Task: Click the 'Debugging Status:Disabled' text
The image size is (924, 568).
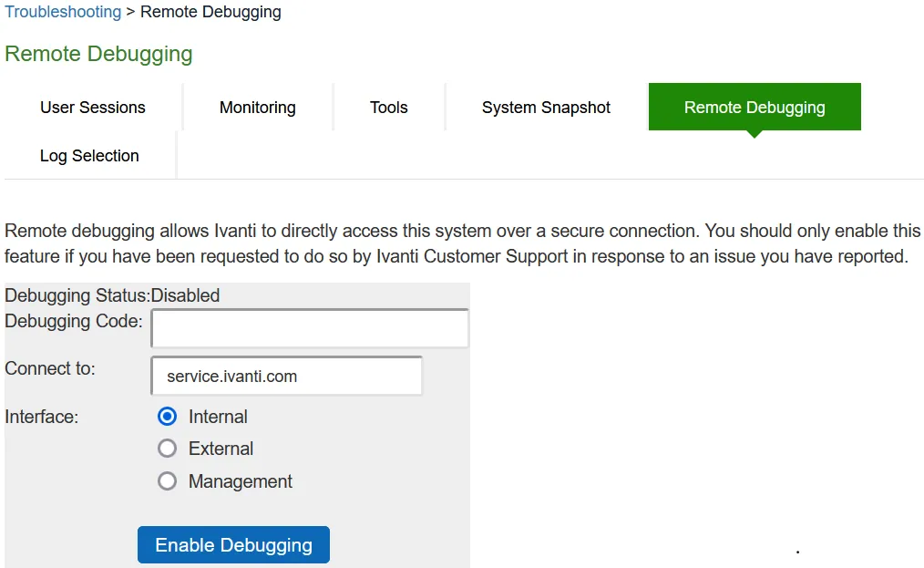Action: click(112, 294)
